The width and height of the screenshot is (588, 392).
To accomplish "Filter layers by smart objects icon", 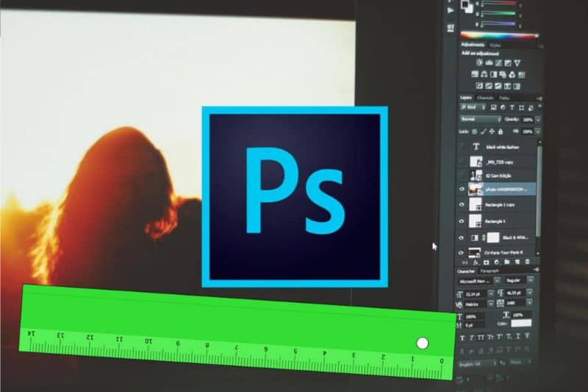I will [x=531, y=108].
